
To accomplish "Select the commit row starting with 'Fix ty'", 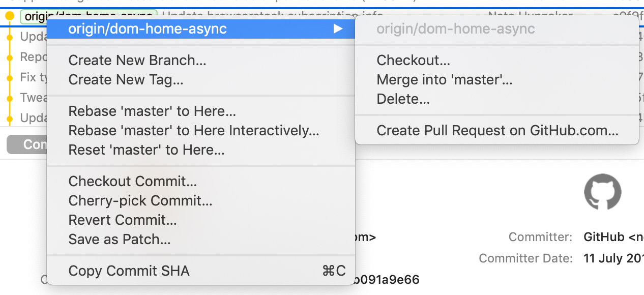I will point(34,78).
